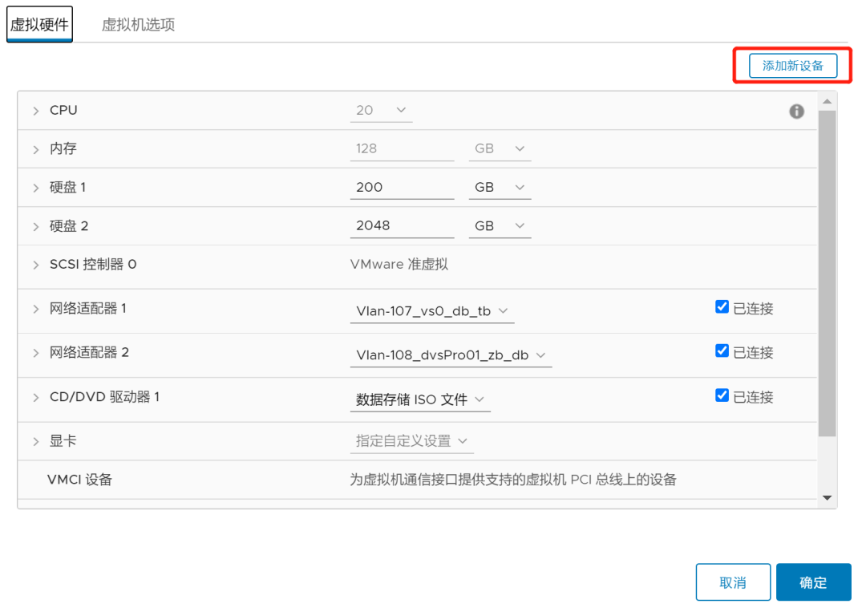Click the CPU info icon
This screenshot has width=866, height=616.
pos(796,111)
